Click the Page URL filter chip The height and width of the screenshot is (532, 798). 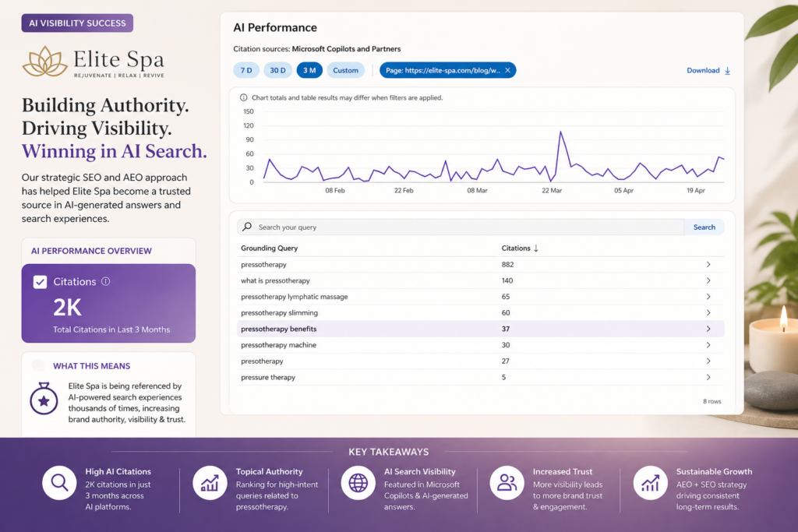coord(447,70)
